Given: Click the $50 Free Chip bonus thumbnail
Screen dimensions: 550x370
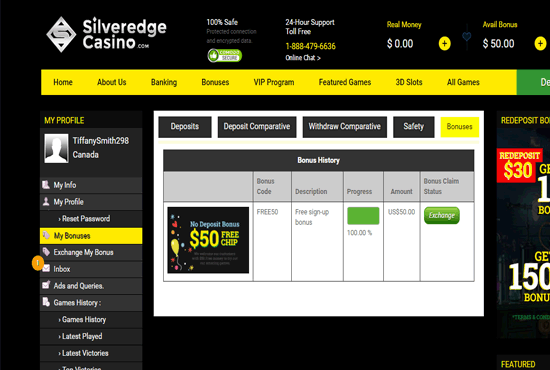Looking at the screenshot, I should coord(208,240).
